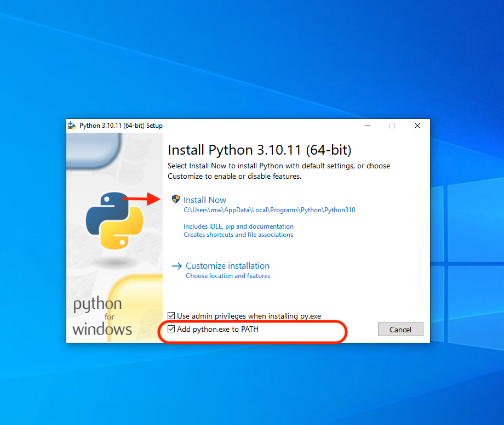Minimize the Python Setup window
The image size is (504, 425).
(x=368, y=126)
